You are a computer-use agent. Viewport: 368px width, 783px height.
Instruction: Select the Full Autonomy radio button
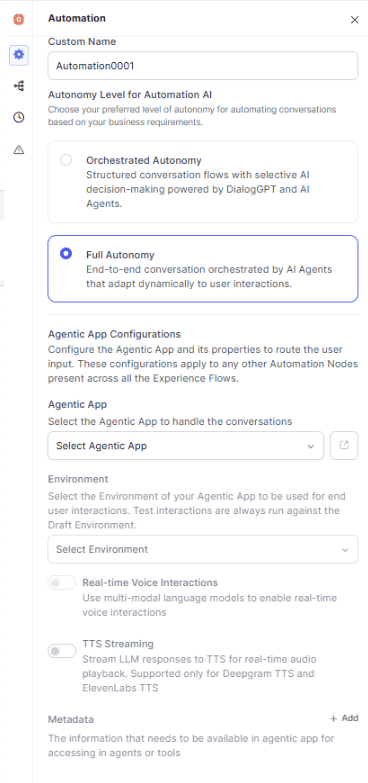pyautogui.click(x=66, y=254)
